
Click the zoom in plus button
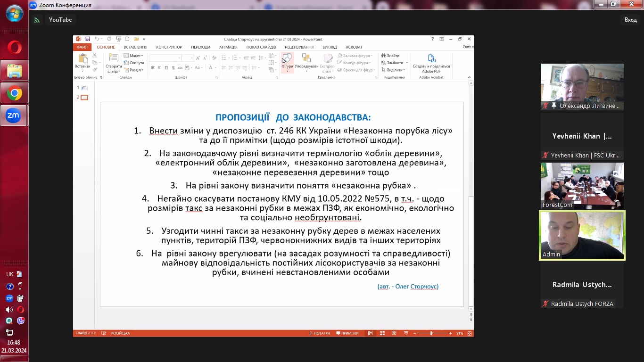[451, 333]
